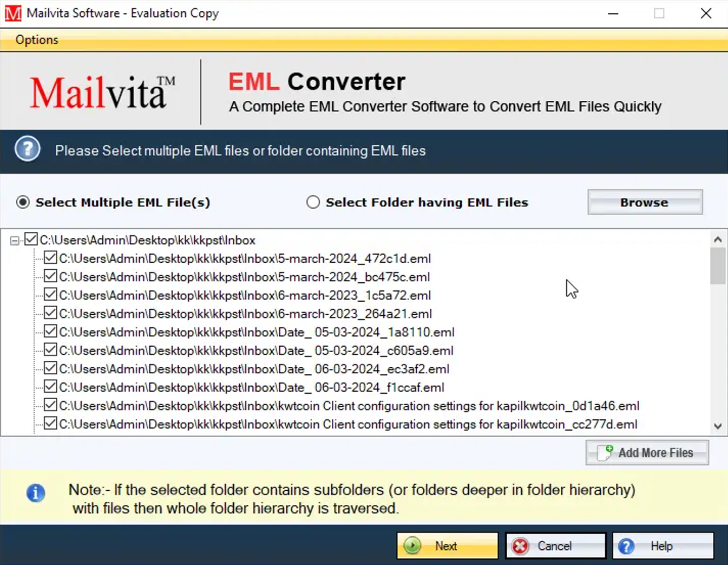The image size is (728, 565).
Task: Click the Next button
Action: click(447, 545)
